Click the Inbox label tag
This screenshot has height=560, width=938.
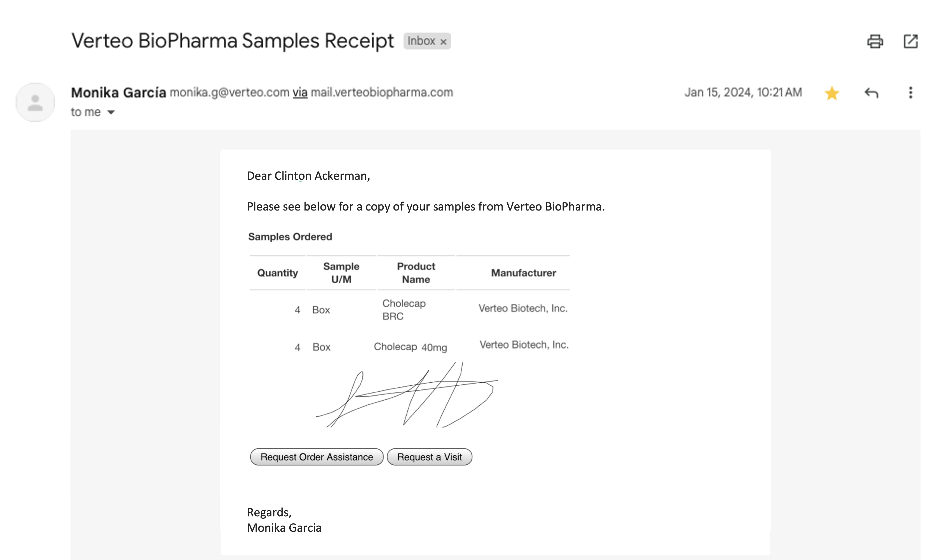pyautogui.click(x=421, y=41)
